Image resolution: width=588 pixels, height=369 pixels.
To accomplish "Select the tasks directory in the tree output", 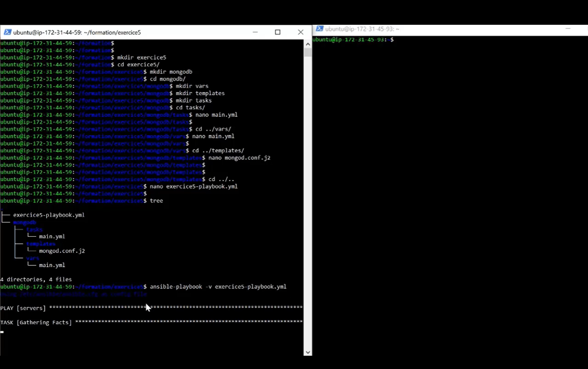I will tap(34, 229).
